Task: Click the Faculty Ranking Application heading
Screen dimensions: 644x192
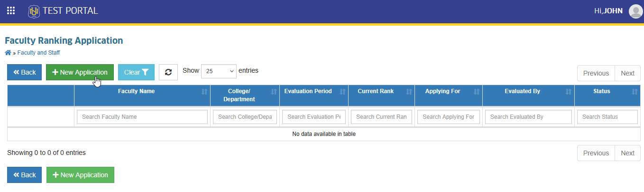Action: 64,41
